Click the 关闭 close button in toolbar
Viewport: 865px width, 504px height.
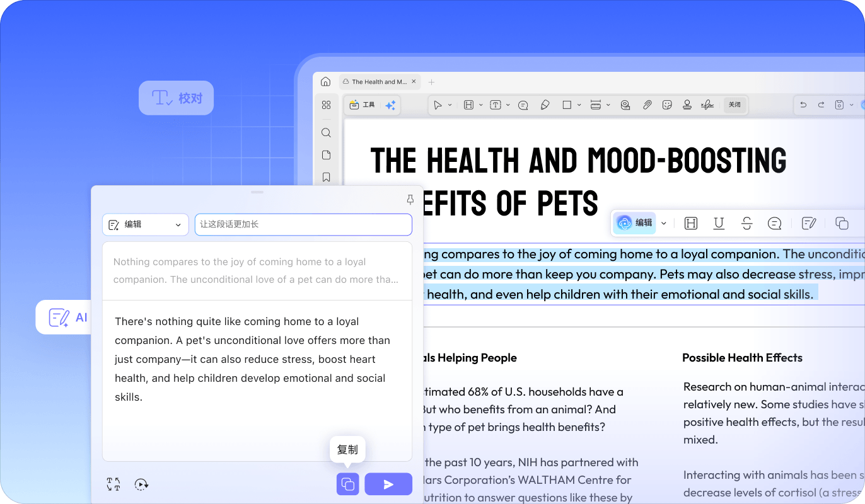coord(734,105)
